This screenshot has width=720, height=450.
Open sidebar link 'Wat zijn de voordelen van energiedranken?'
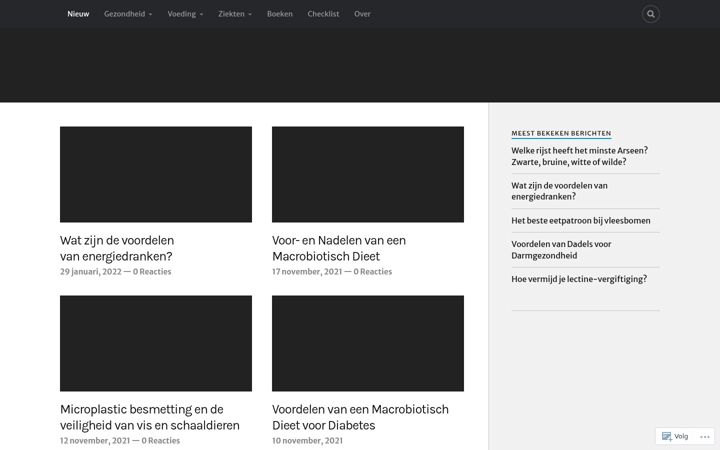pyautogui.click(x=559, y=191)
